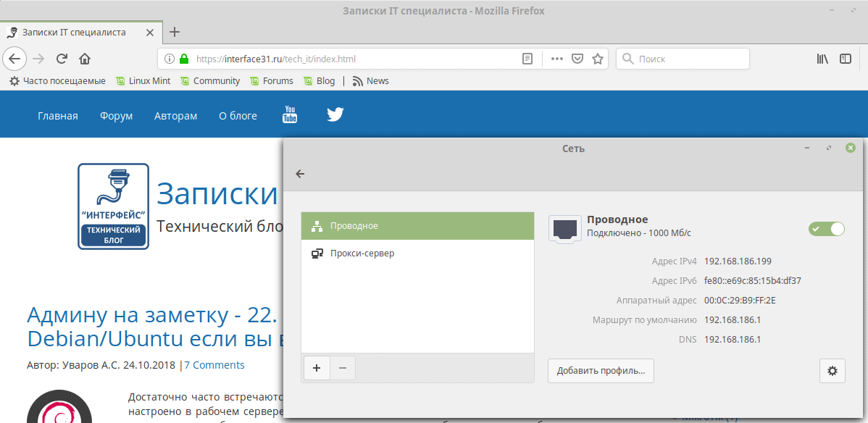The width and height of the screenshot is (868, 423).
Task: Open Blog bookmark
Action: (320, 81)
